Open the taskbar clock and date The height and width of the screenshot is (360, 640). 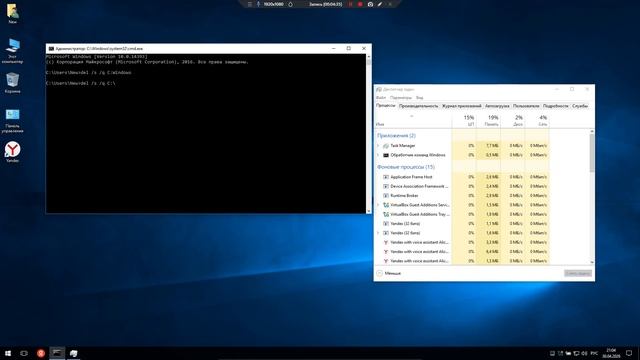pyautogui.click(x=611, y=353)
